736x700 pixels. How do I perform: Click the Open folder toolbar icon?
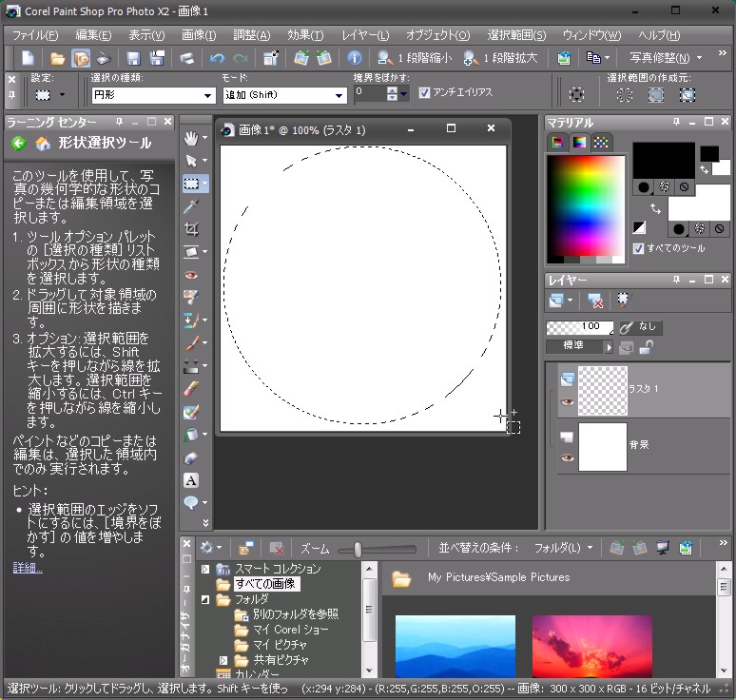[57, 58]
